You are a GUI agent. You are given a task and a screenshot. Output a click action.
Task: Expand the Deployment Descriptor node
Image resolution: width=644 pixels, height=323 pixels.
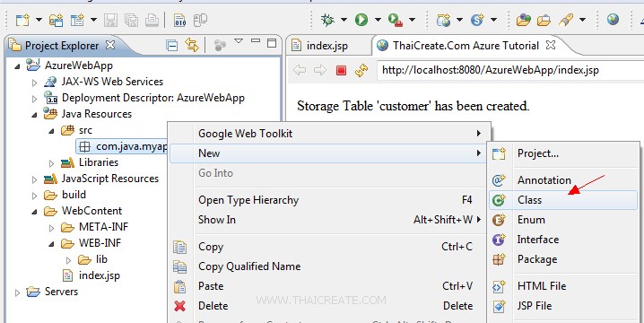pyautogui.click(x=34, y=98)
